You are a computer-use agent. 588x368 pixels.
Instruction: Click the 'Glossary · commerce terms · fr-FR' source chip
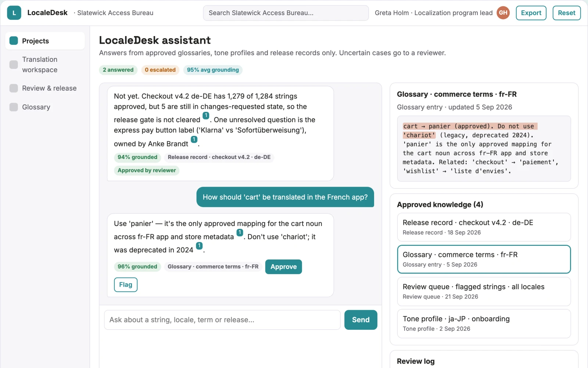click(x=213, y=267)
